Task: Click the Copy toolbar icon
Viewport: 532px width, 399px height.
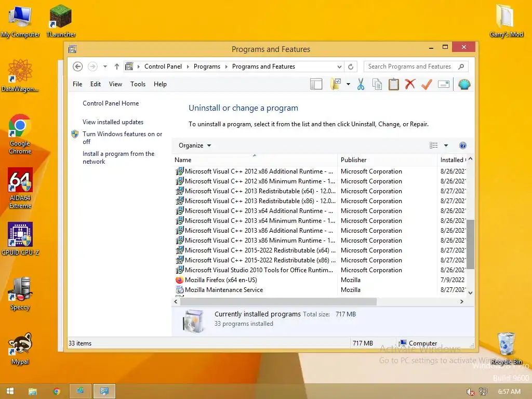Action: pos(377,84)
